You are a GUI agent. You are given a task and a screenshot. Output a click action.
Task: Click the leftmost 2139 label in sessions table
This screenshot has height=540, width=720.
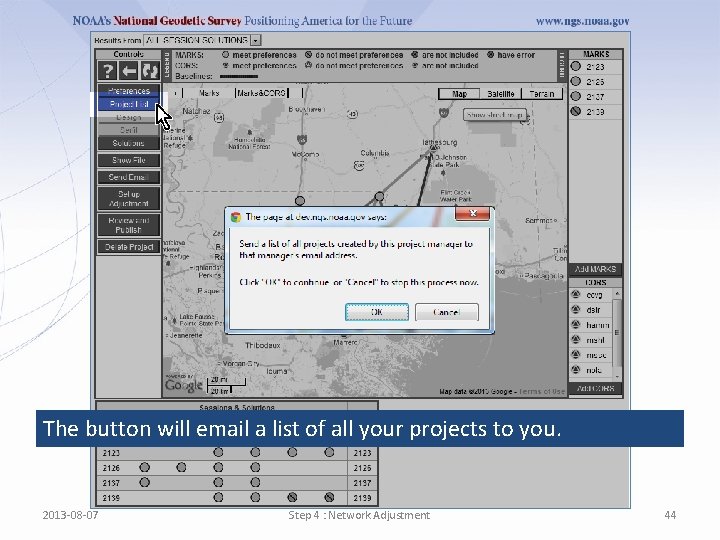coord(111,498)
